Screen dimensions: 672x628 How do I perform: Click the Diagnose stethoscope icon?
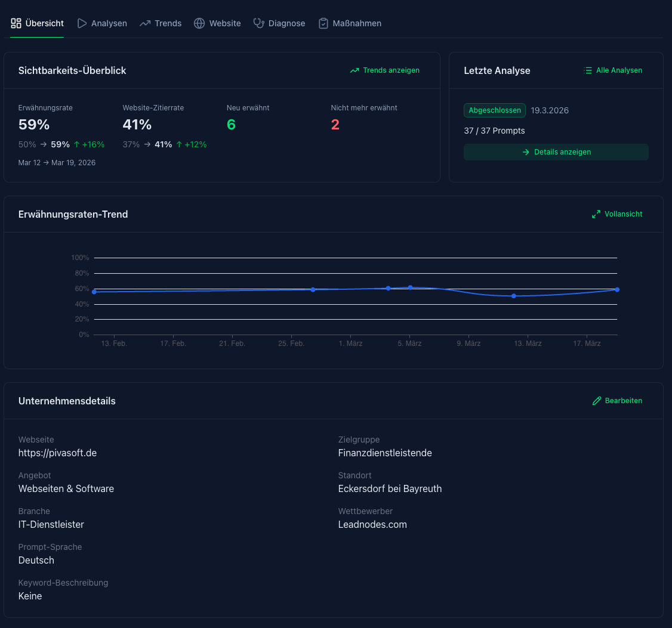click(258, 23)
